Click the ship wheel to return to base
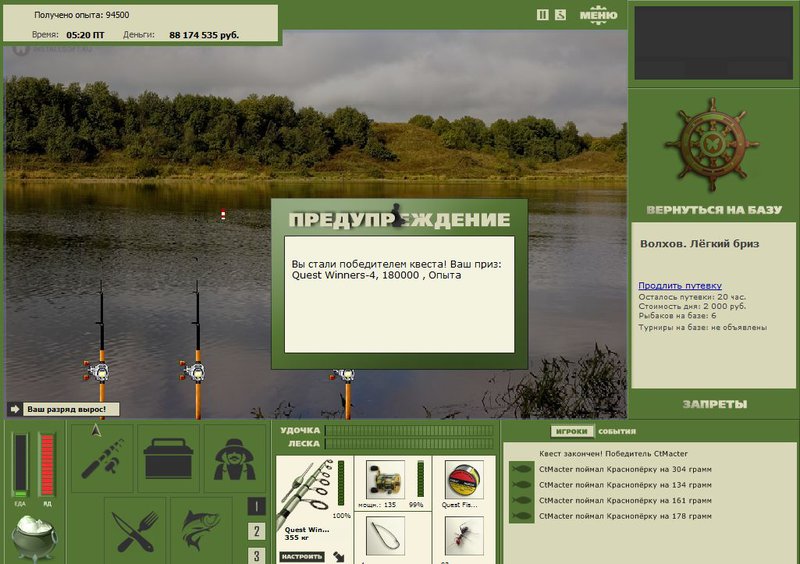 click(713, 145)
